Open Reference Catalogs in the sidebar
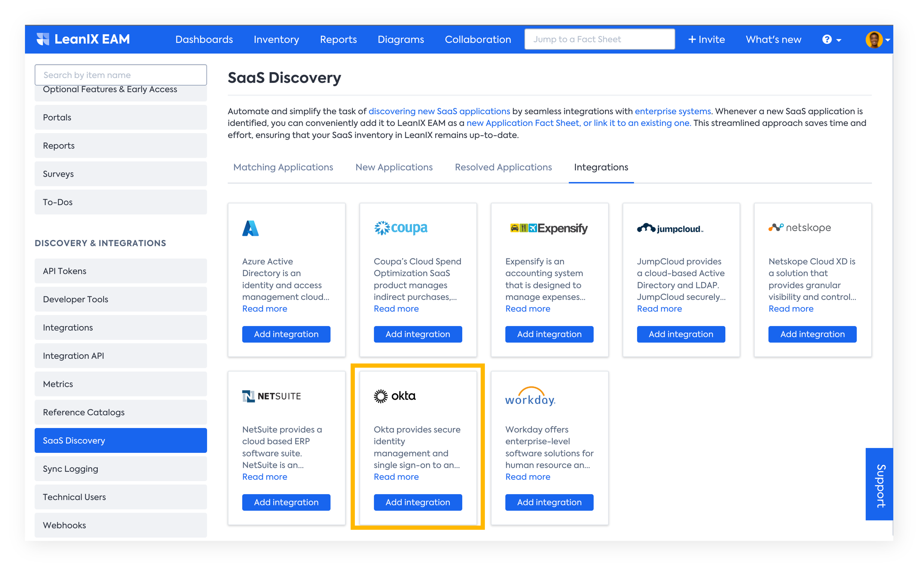This screenshot has width=924, height=572. coord(121,412)
